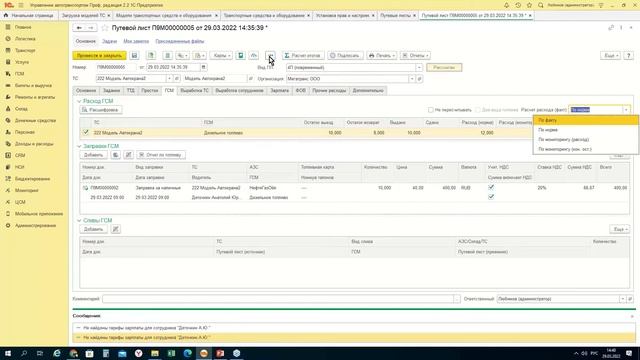
Task: Click the Excel icon in taskbar
Action: (x=171, y=353)
